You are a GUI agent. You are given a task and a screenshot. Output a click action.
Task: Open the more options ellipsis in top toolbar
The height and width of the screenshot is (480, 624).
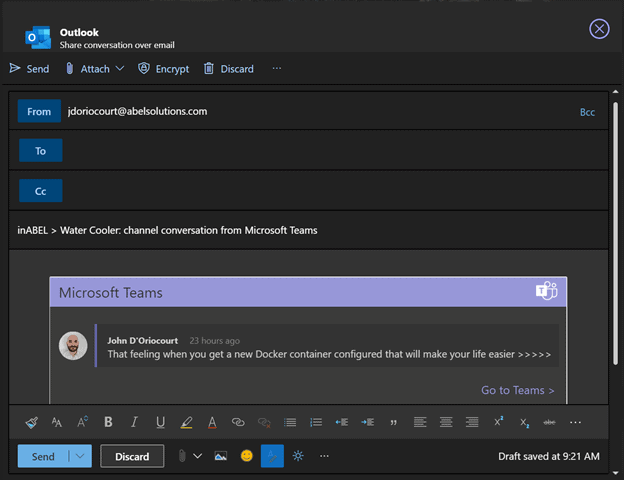[277, 68]
